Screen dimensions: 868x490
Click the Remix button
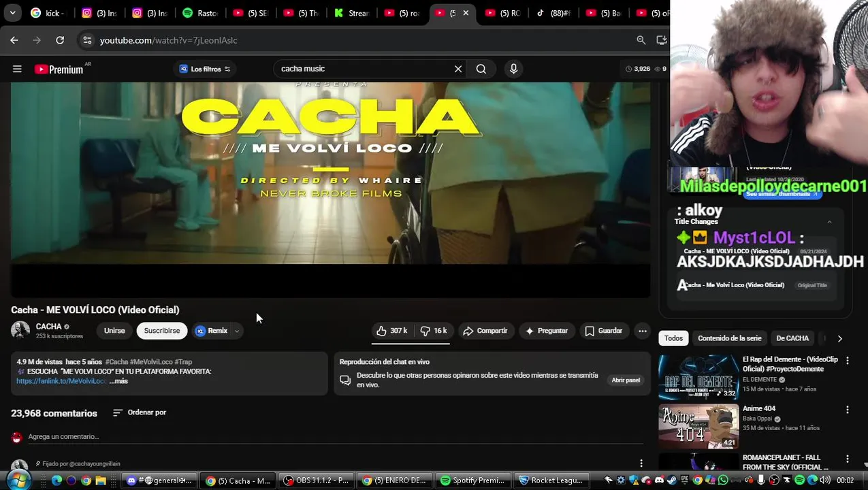[x=212, y=331]
